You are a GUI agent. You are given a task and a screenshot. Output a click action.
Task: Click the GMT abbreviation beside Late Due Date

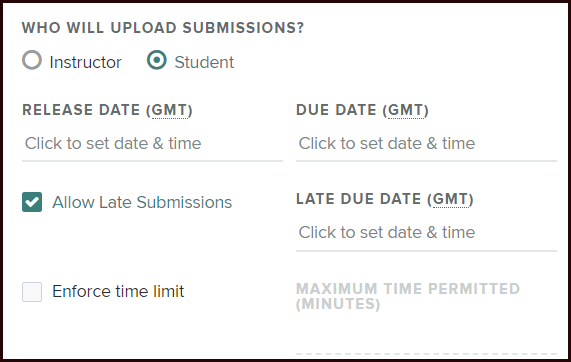click(x=450, y=199)
